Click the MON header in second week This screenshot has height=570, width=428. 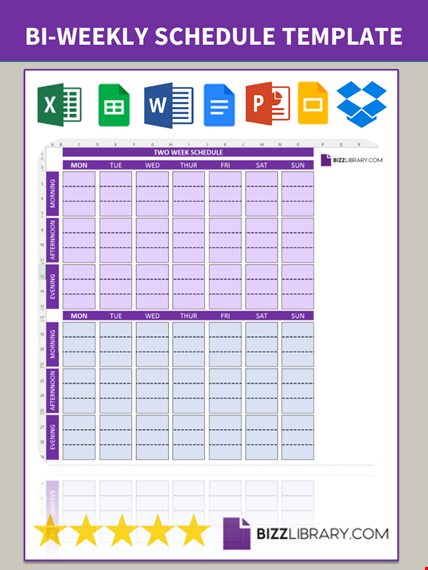[x=79, y=316]
